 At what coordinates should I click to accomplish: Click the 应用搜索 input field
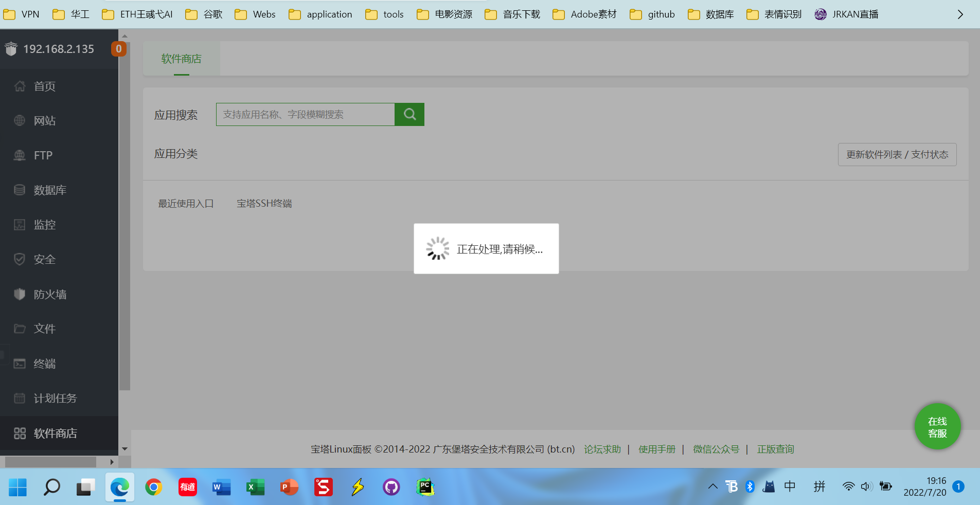click(305, 114)
